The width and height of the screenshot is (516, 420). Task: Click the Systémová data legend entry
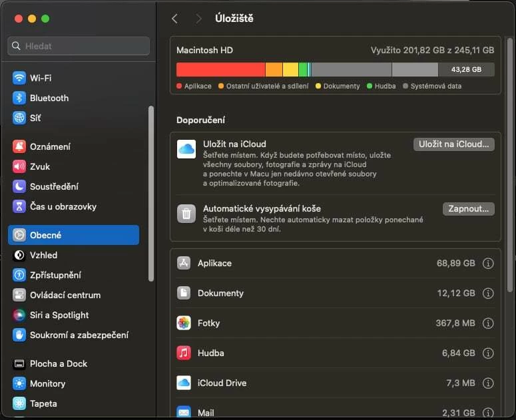tap(432, 86)
